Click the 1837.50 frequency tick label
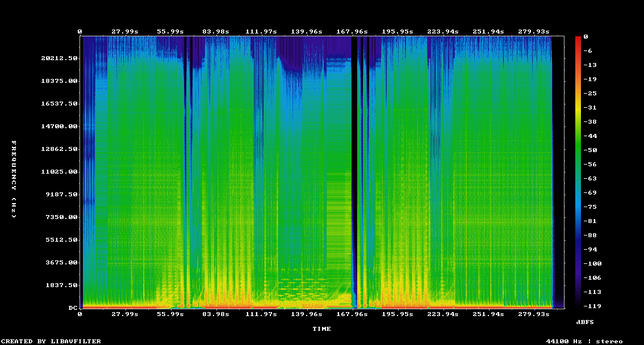 point(61,285)
